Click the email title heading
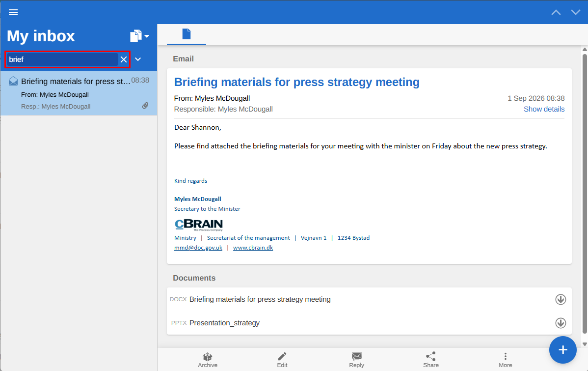The image size is (588, 371). [296, 82]
